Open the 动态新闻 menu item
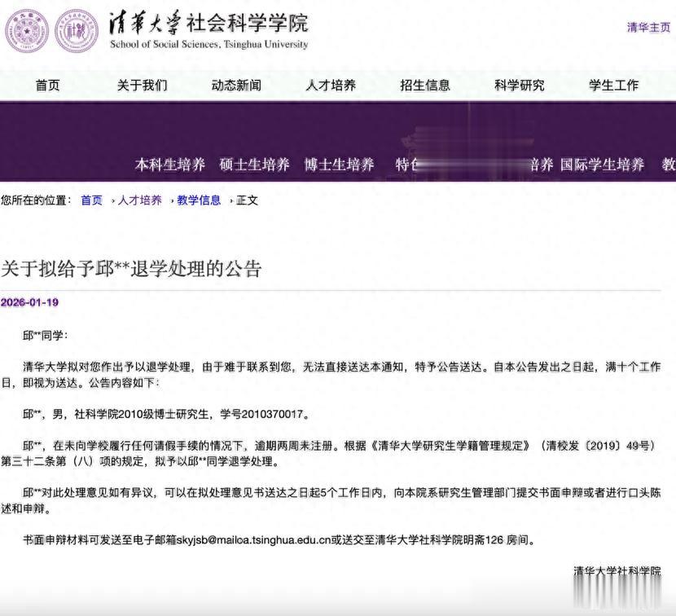Viewport: 676px width, 616px height. pyautogui.click(x=236, y=85)
